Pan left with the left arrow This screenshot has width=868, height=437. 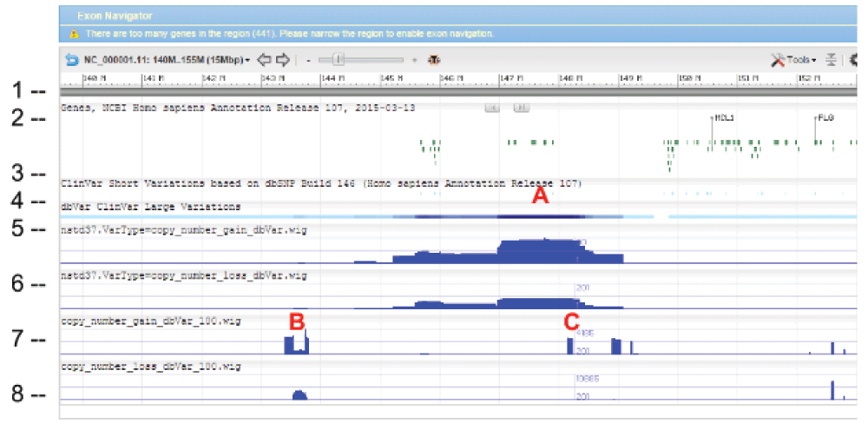tap(265, 60)
